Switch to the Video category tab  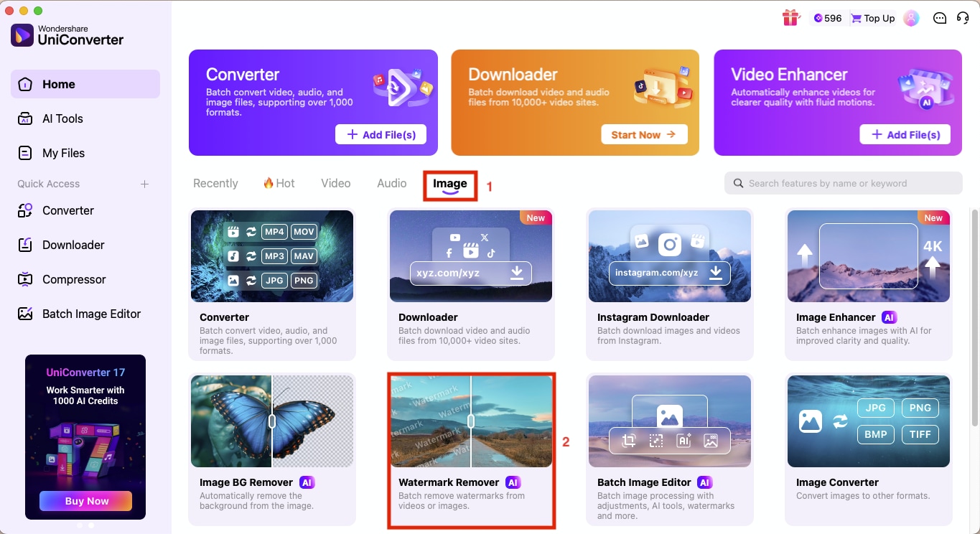coord(335,183)
